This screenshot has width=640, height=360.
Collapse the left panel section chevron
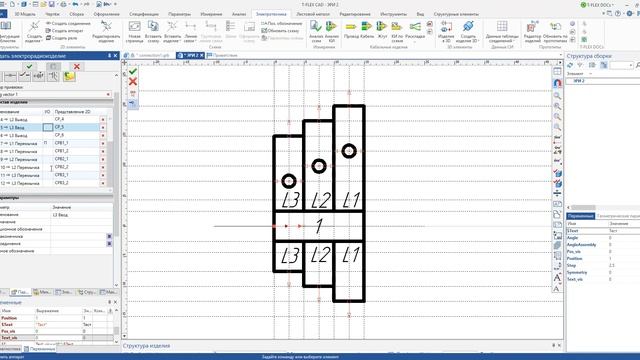116,76
